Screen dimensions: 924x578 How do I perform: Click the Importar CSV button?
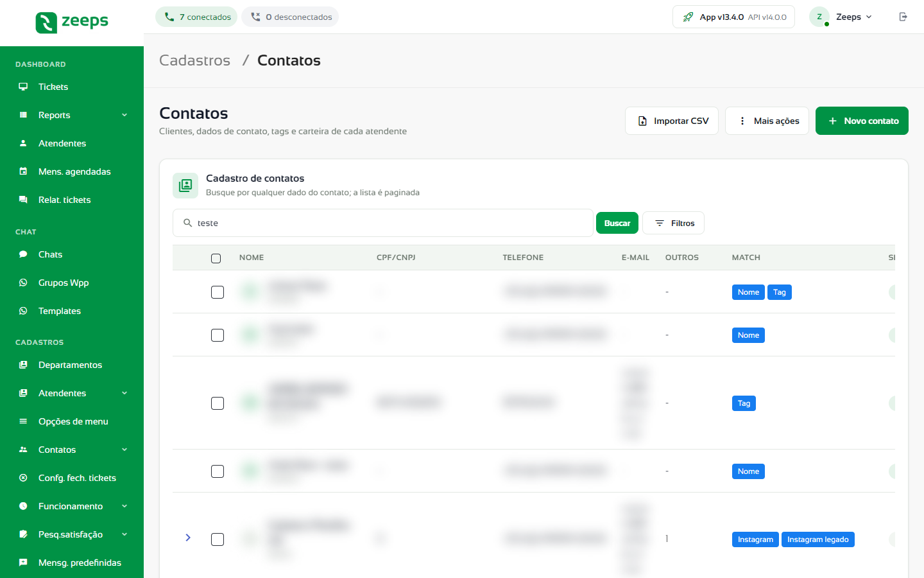point(672,121)
